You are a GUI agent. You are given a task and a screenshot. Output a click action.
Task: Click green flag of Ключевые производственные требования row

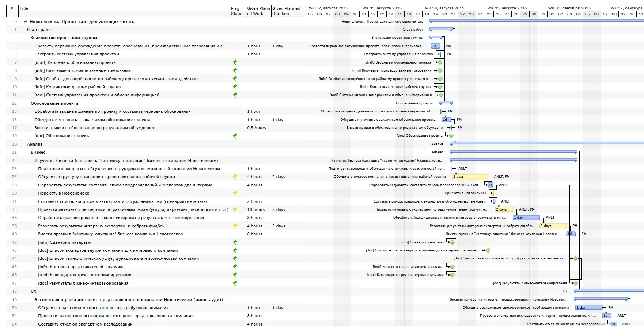[x=235, y=70]
